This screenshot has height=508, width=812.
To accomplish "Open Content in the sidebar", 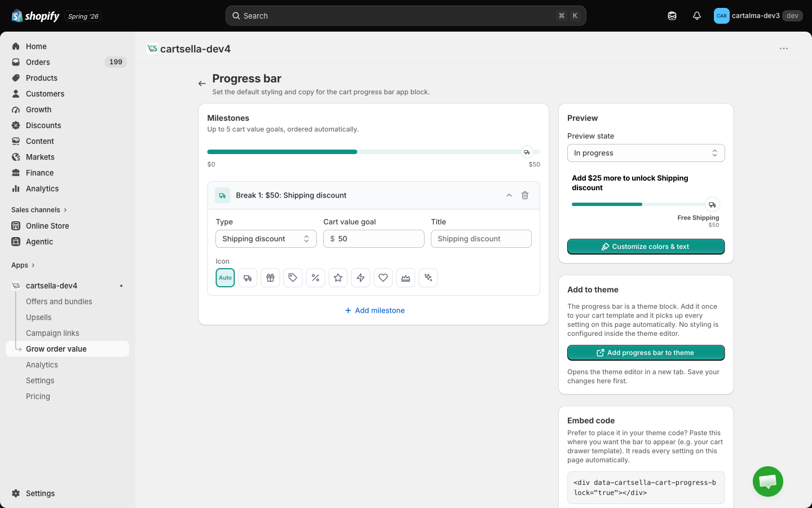I will pyautogui.click(x=68, y=141).
